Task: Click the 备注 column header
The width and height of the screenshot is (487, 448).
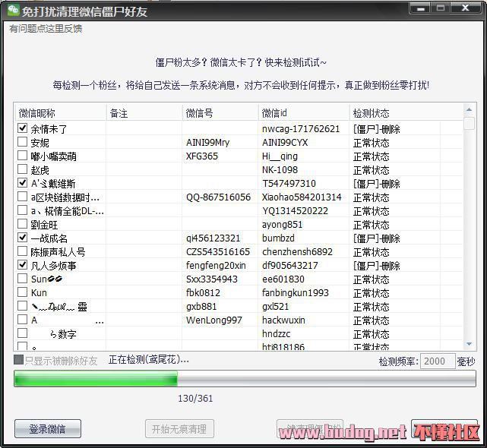Action: (x=144, y=113)
